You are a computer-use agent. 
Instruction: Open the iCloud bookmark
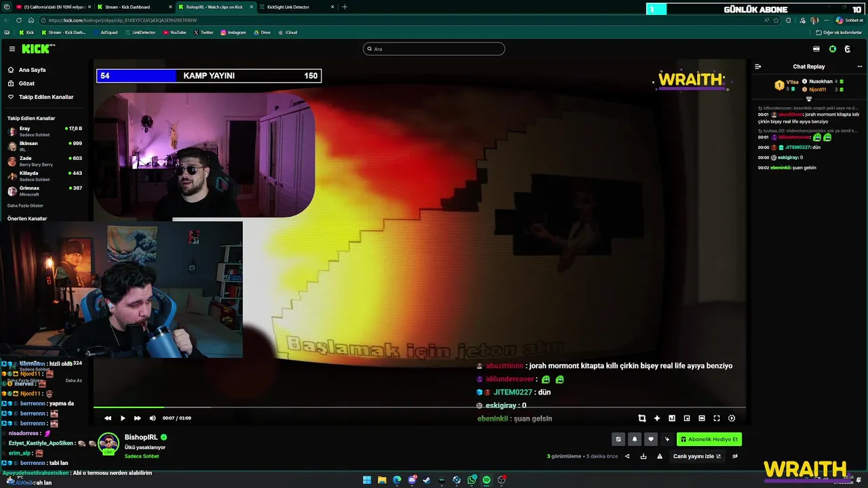[x=288, y=32]
